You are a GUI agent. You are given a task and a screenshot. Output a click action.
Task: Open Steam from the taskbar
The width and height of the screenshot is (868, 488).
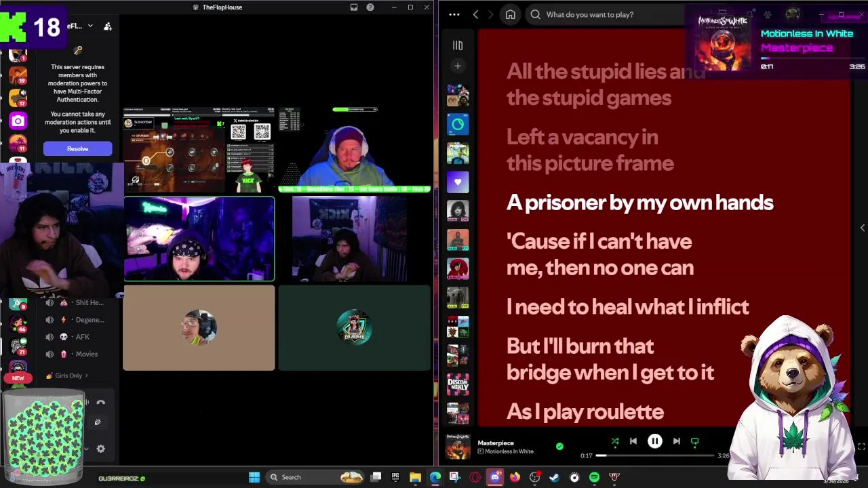(x=554, y=477)
